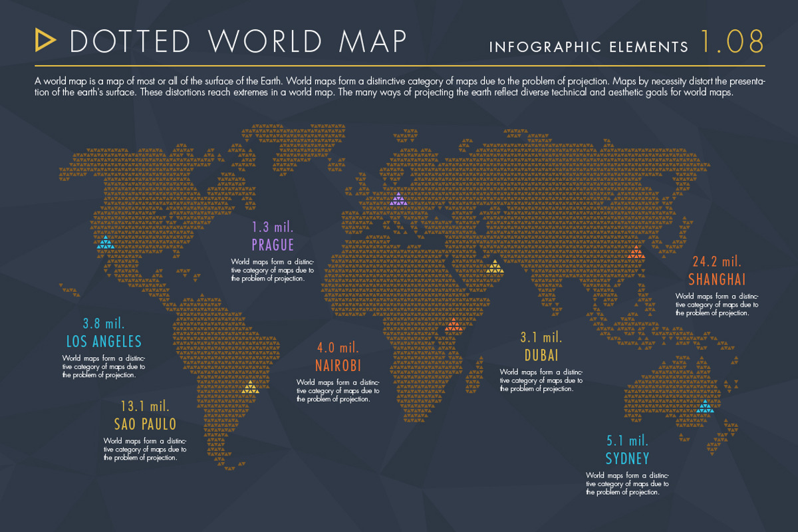Click the 5.1 mil. population value
Screen dimensions: 798x532
627,441
